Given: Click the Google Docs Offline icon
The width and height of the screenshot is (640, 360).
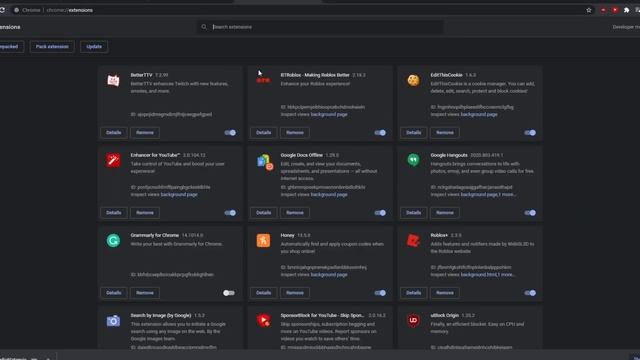Looking at the screenshot, I should [265, 162].
